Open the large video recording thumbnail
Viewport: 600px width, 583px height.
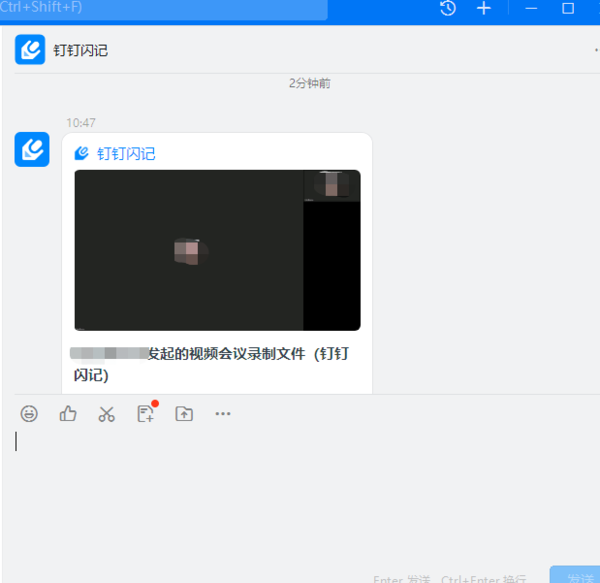pos(188,250)
